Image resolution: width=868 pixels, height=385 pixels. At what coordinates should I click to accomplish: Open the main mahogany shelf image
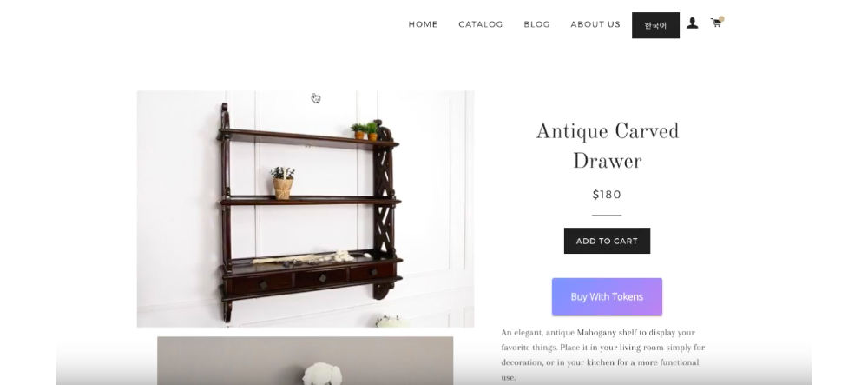coord(305,209)
